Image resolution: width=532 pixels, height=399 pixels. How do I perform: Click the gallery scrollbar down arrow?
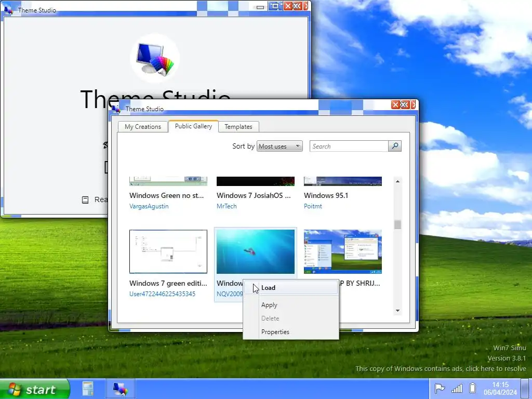click(397, 311)
